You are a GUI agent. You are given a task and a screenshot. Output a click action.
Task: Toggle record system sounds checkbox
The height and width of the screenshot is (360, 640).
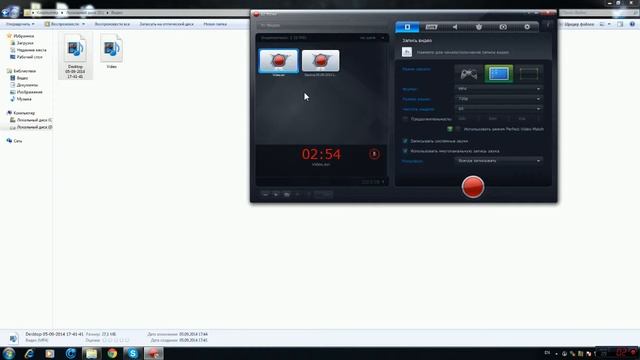[x=405, y=141]
